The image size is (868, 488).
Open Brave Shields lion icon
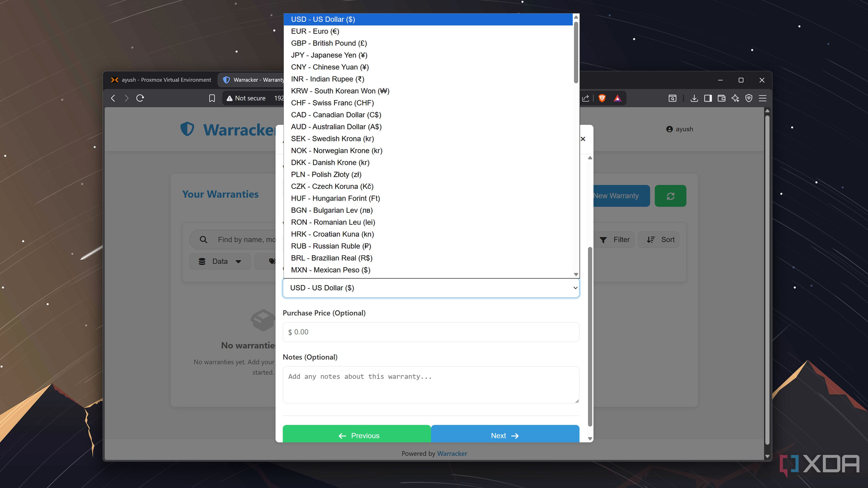pos(602,98)
